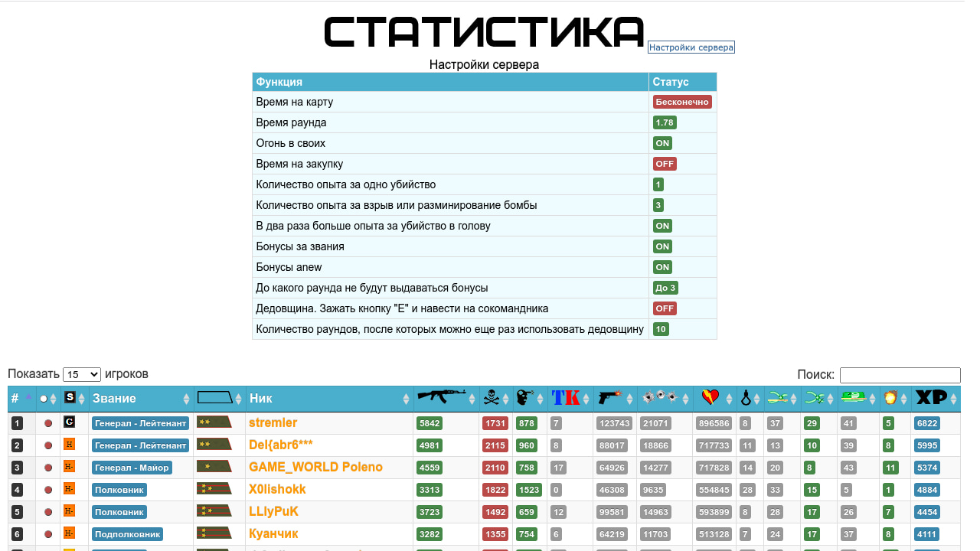The image size is (980, 551).
Task: Toggle the 'Время на закупку' OFF status
Action: tap(665, 163)
